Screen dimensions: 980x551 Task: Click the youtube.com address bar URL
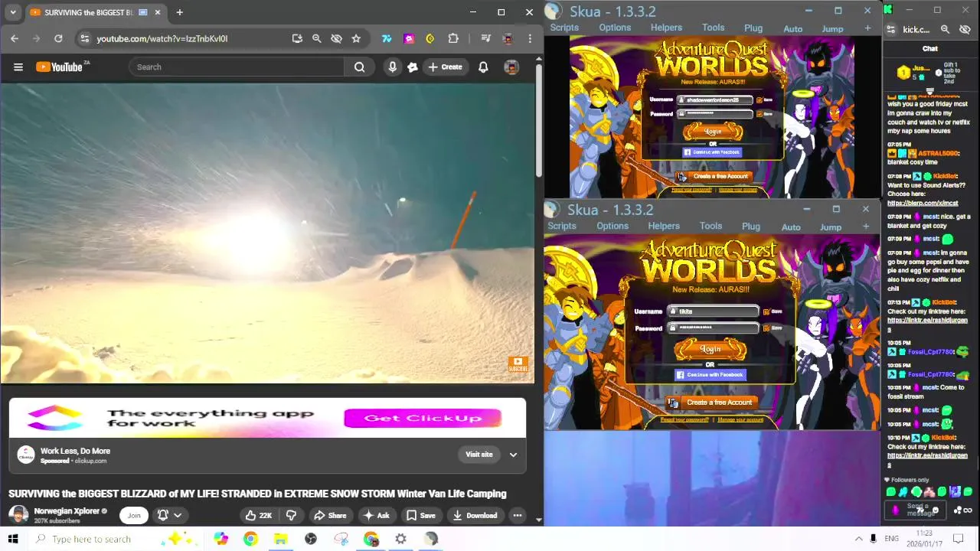coord(162,38)
